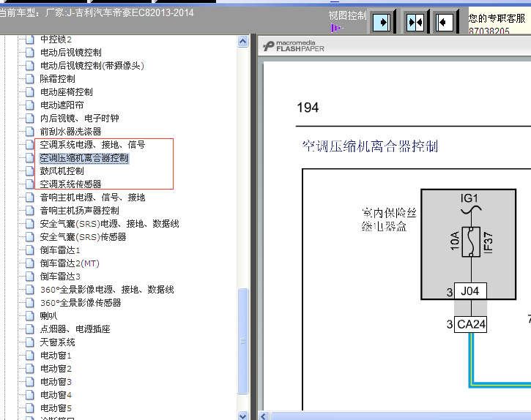The image size is (531, 420).
Task: Click the tree panel scroll-up arrow
Action: click(243, 41)
